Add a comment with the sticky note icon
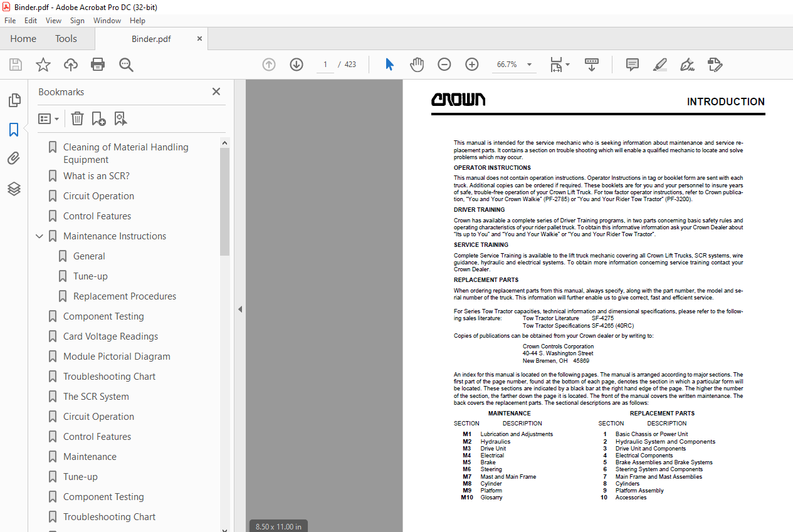793x532 pixels. click(633, 65)
